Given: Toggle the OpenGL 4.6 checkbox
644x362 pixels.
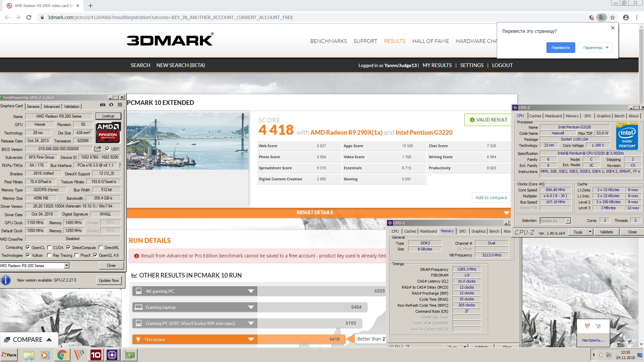Looking at the screenshot, I should click(x=95, y=255).
